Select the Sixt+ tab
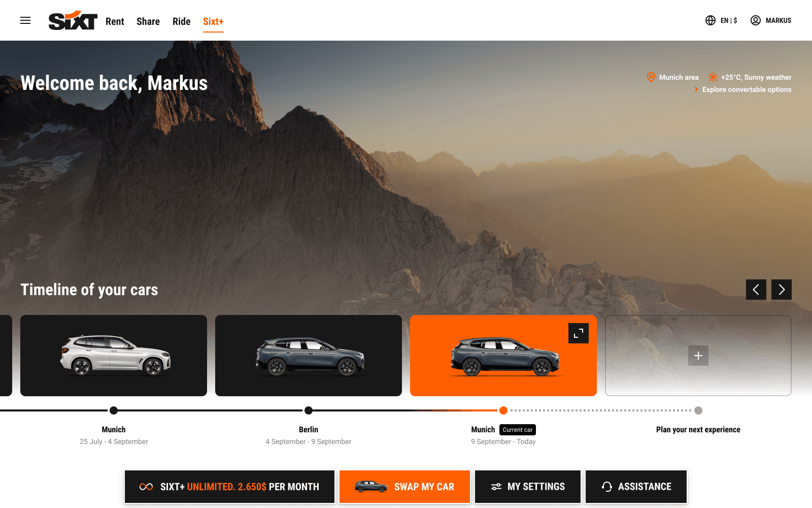 (213, 21)
